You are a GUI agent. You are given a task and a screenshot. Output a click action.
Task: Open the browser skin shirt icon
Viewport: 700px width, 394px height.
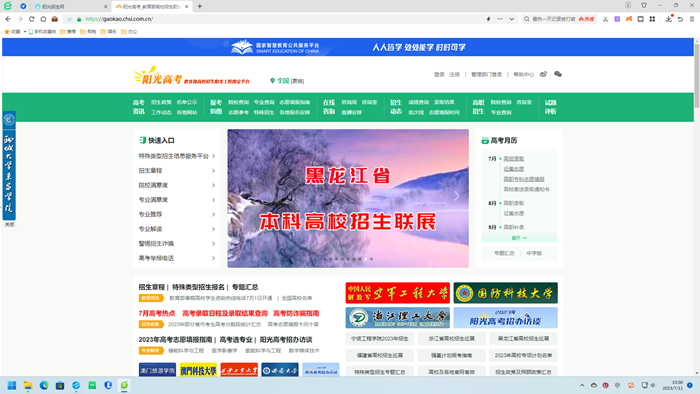(644, 5)
